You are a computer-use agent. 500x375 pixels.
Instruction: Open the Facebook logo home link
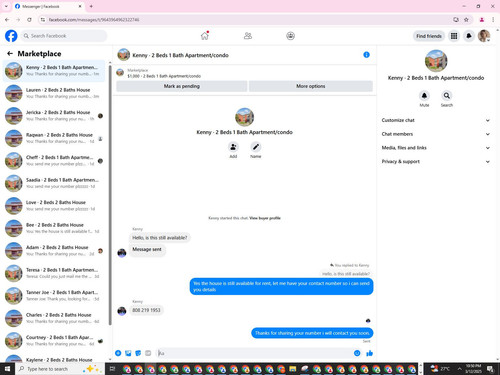click(x=11, y=36)
